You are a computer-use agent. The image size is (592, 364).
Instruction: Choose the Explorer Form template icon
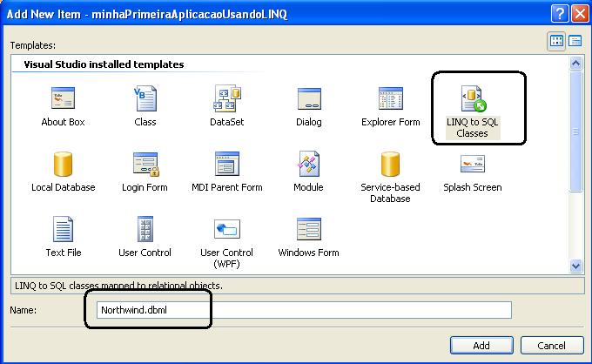click(x=390, y=98)
